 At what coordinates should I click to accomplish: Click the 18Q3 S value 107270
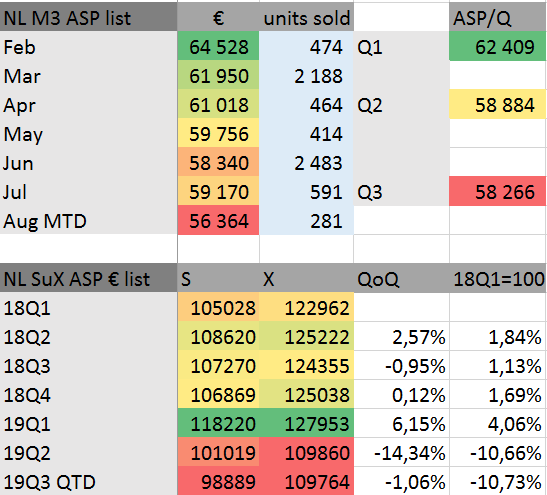218,365
